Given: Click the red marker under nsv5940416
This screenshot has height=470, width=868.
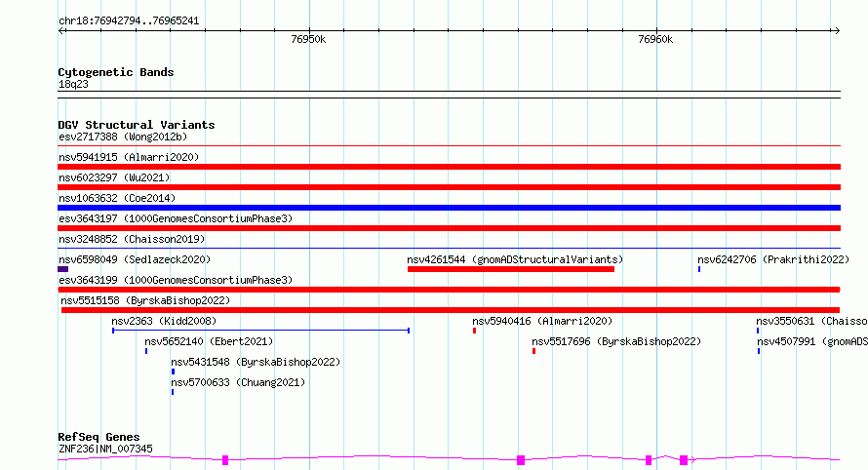Looking at the screenshot, I should (474, 331).
